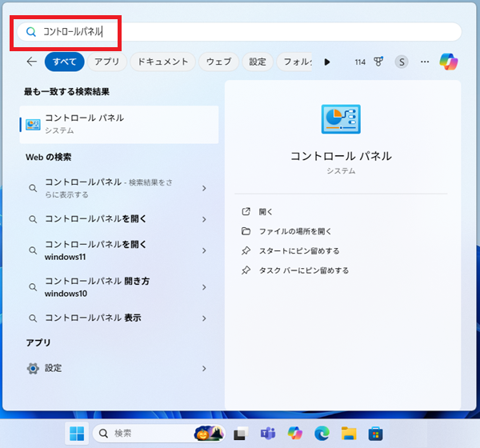Open the three-dot more options menu

425,62
